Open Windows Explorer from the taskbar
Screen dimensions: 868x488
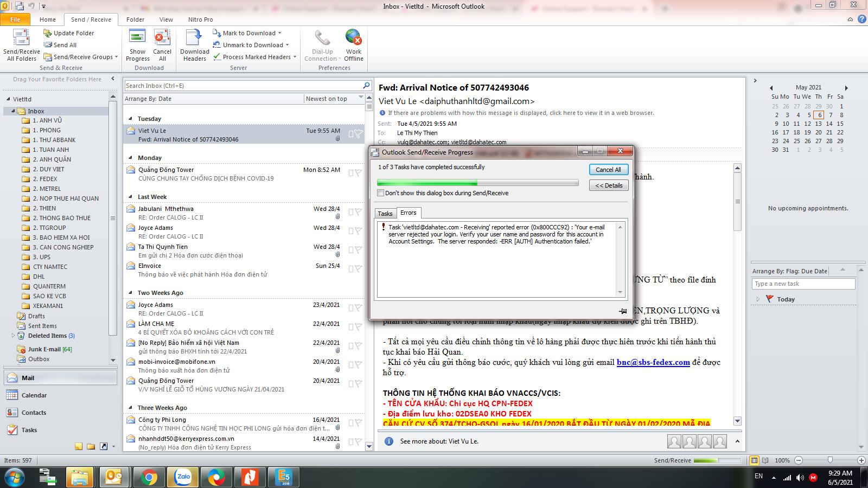click(80, 477)
